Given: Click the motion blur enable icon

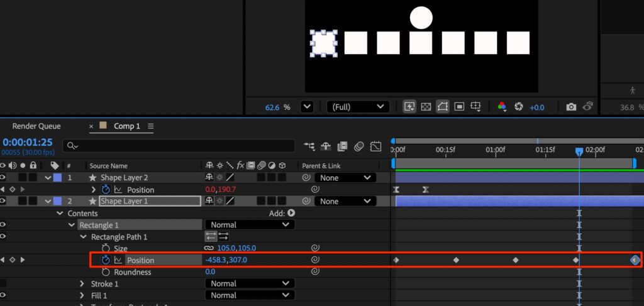Looking at the screenshot, I should (x=358, y=146).
